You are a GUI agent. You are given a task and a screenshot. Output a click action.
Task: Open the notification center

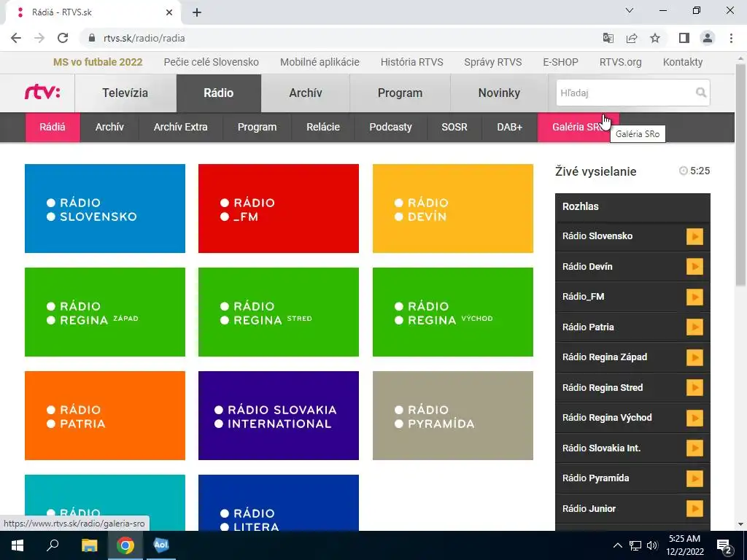coord(724,545)
